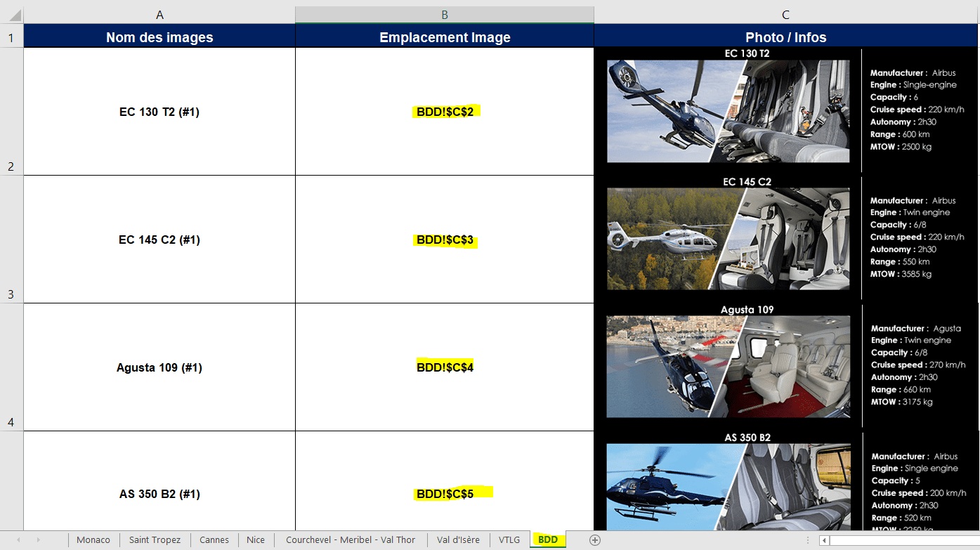Screen dimensions: 980x550
Task: Click the 'MTOW : 3585 kg' info line
Action: (x=901, y=274)
